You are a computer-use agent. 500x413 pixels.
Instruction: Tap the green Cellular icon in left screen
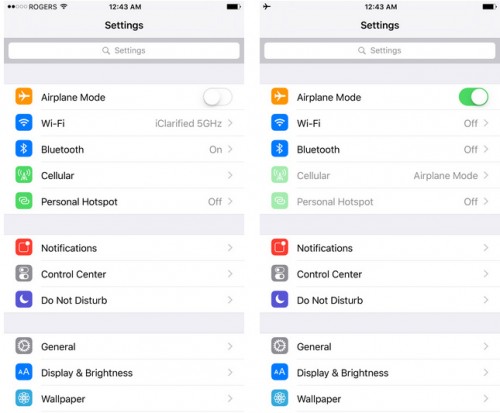pos(24,175)
